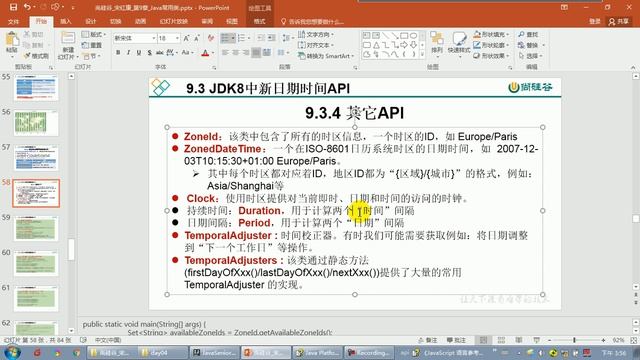Screen dimensions: 640x360
Task: Click the zoom slider handle
Action: click(574, 340)
